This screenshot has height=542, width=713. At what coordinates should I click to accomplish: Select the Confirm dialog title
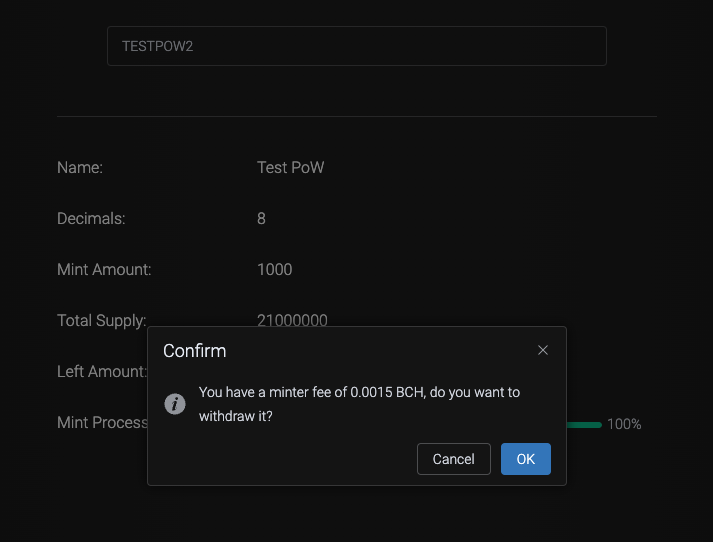(x=195, y=351)
